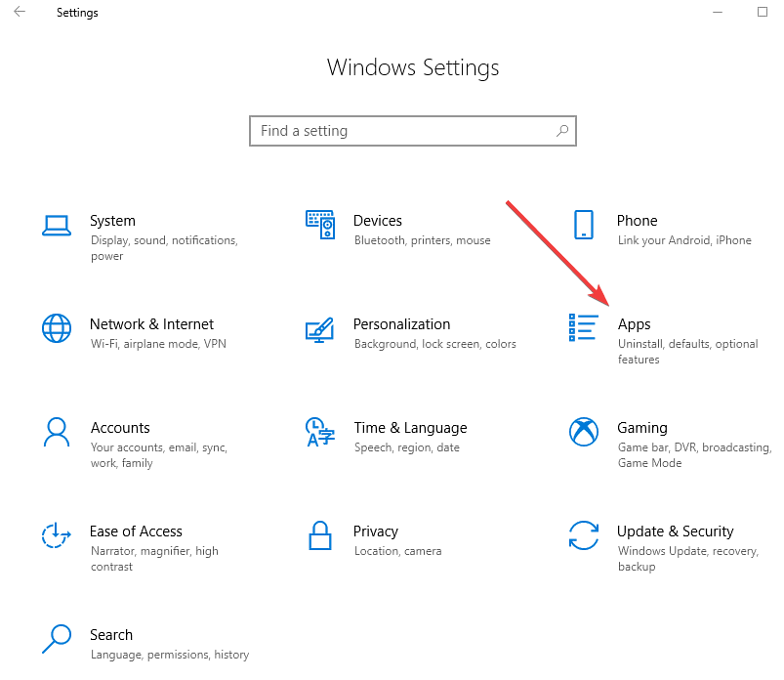Open Update & Security settings
Image resolution: width=784 pixels, height=680 pixels.
(675, 531)
